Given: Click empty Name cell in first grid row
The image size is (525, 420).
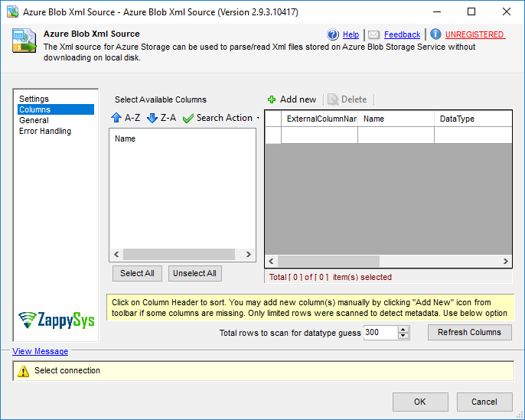Looking at the screenshot, I should [396, 135].
